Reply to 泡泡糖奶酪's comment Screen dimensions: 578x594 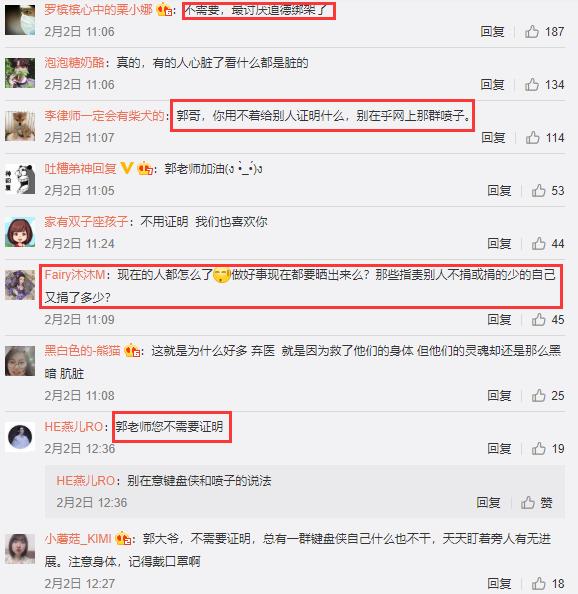[492, 84]
